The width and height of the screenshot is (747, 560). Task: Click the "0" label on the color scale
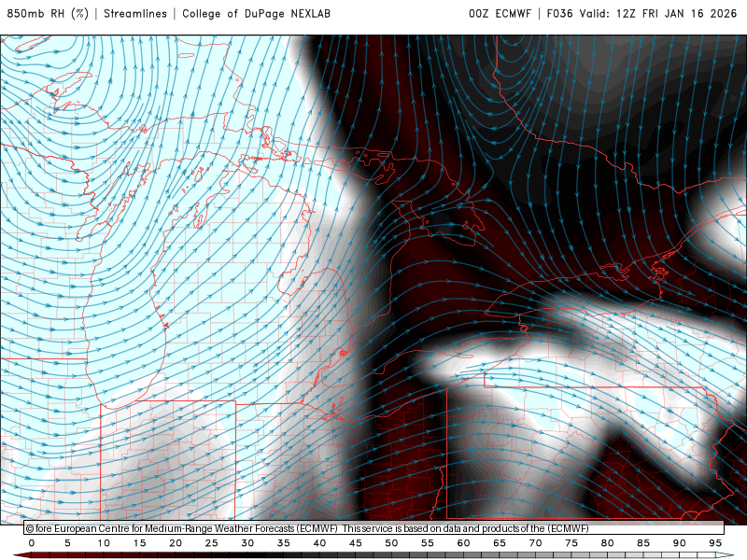[x=32, y=543]
